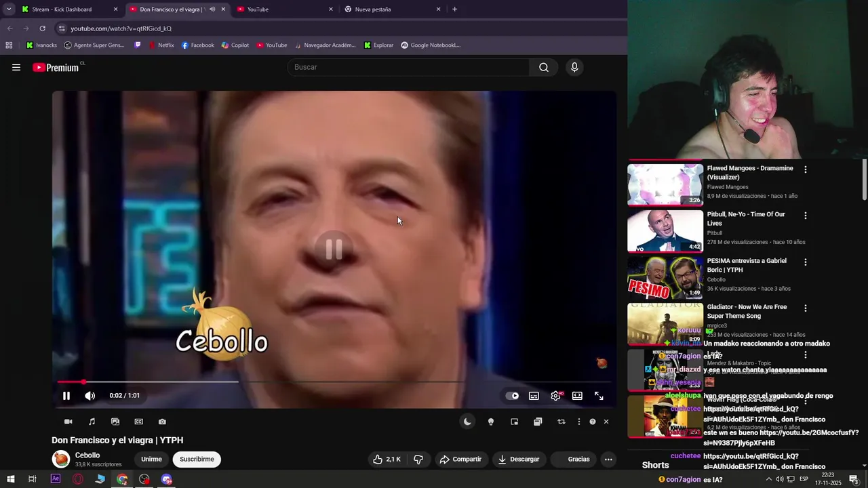Open options menu for Flawed Mangoes video
The image size is (868, 488).
[805, 169]
